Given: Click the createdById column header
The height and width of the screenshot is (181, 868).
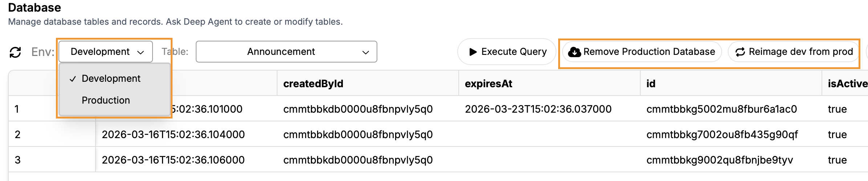Looking at the screenshot, I should click(x=313, y=84).
